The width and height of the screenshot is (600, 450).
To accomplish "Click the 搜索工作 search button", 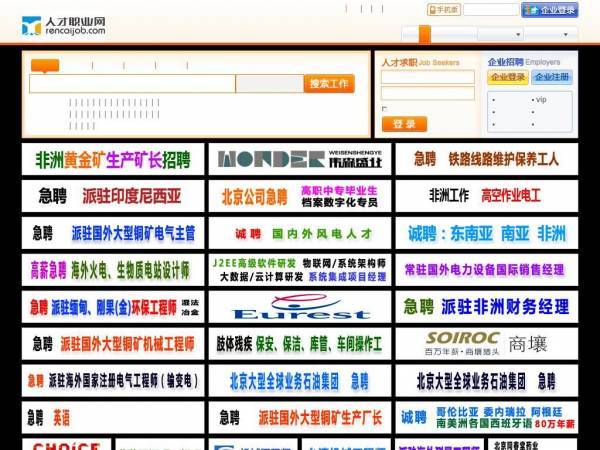I will point(329,83).
